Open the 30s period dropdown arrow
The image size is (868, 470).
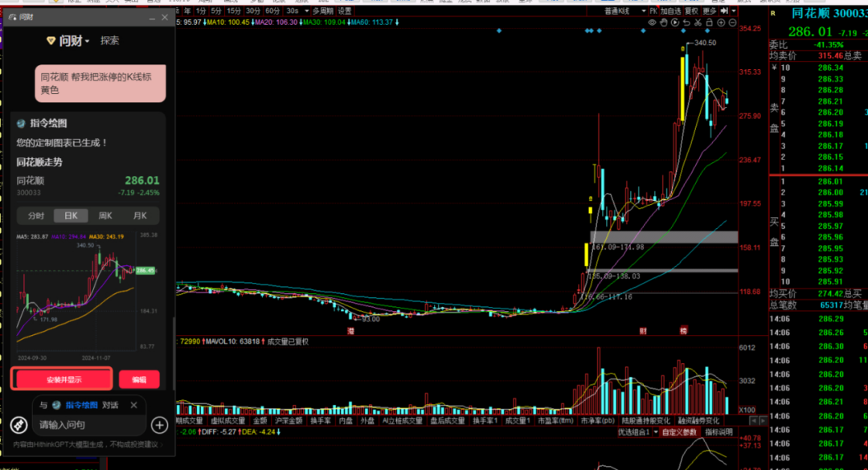(307, 11)
